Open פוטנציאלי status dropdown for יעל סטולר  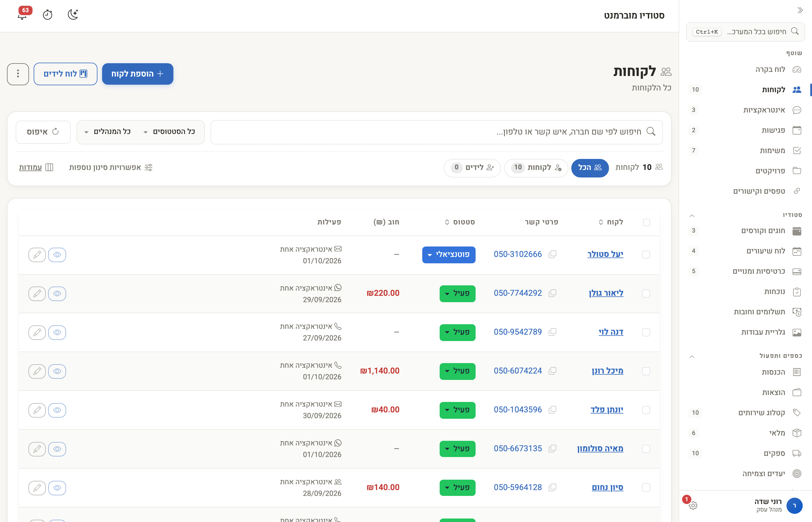[x=449, y=255]
